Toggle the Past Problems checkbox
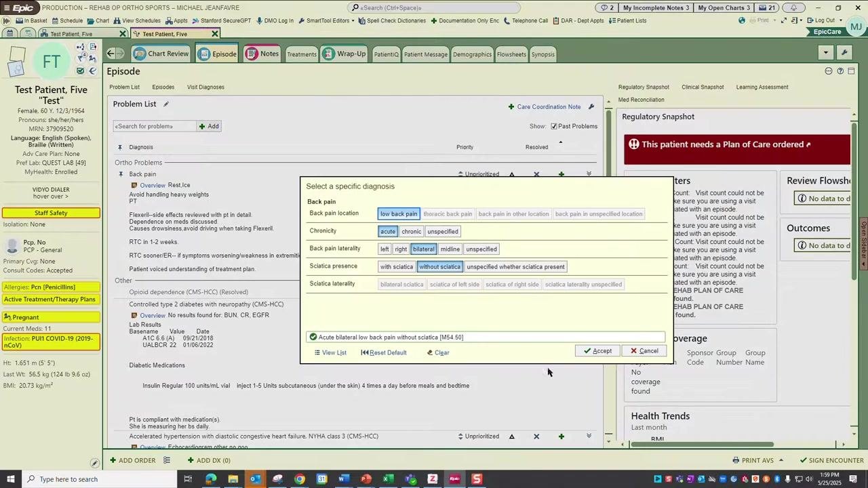Image resolution: width=868 pixels, height=488 pixels. (554, 126)
